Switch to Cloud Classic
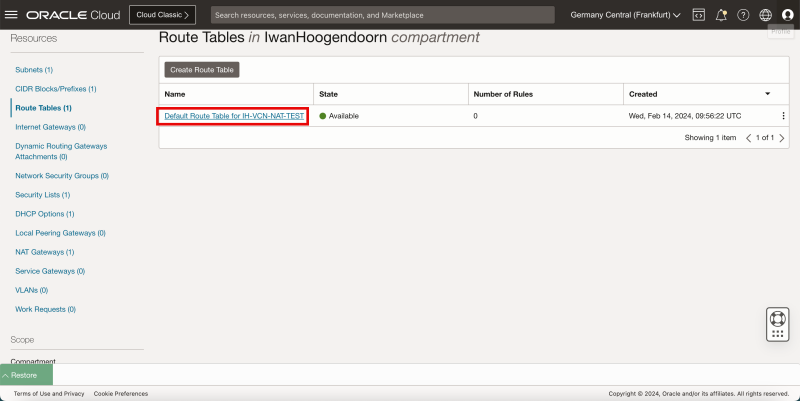 162,15
